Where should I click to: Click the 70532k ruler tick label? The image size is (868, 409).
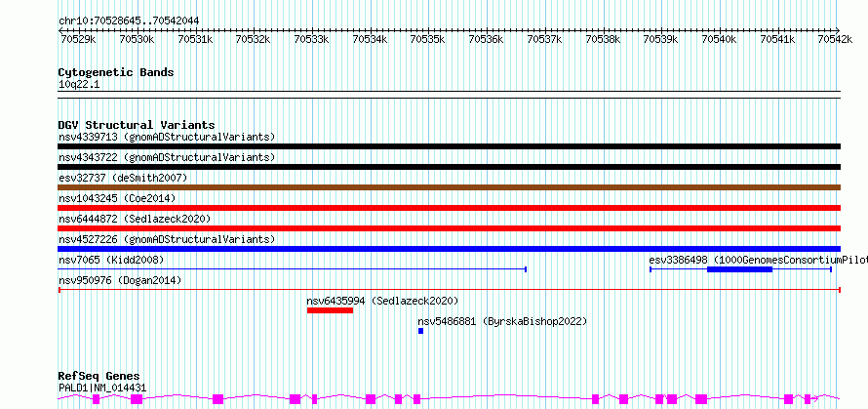point(253,39)
